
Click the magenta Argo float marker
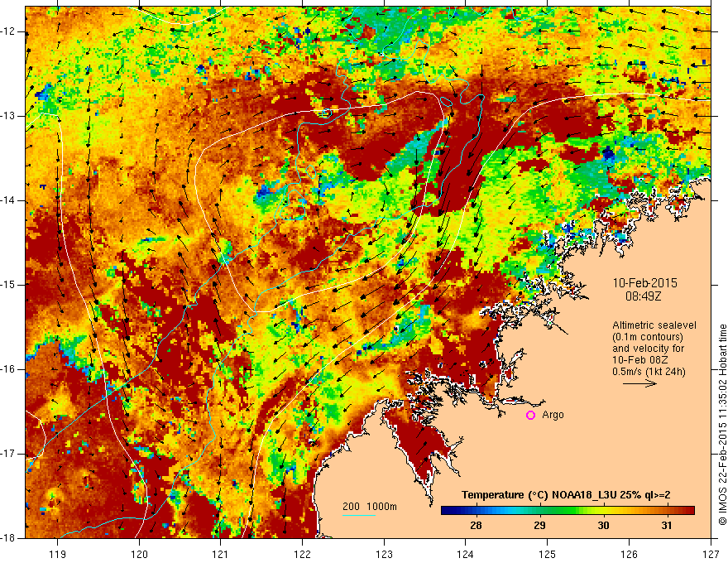(530, 415)
